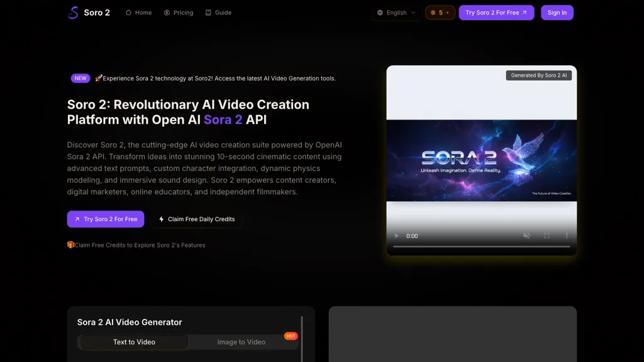The image size is (644, 362).
Task: Click the header Try Soro 2 For Free button
Action: (496, 13)
